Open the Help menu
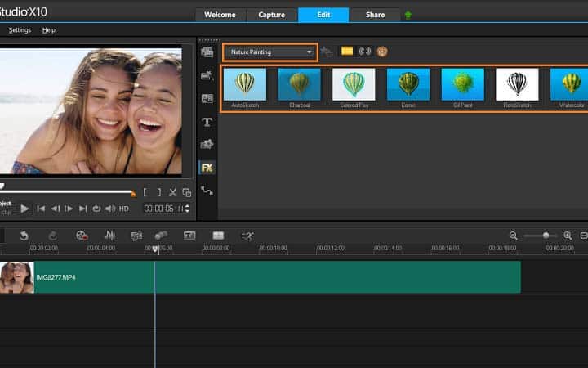This screenshot has width=588, height=368. point(49,29)
